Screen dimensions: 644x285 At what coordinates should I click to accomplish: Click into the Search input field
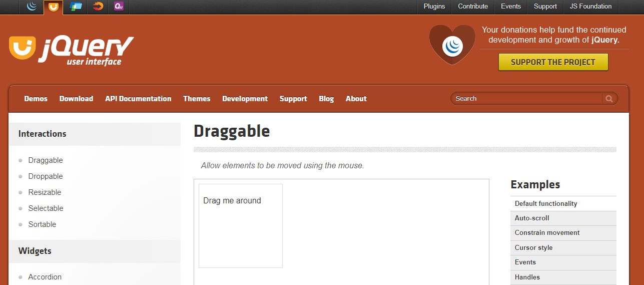pos(526,99)
